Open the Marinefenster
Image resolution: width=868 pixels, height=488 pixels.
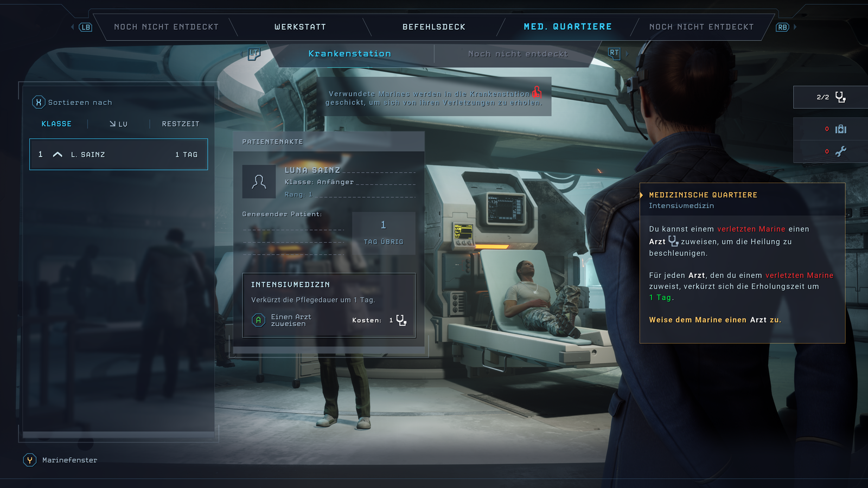coord(70,460)
